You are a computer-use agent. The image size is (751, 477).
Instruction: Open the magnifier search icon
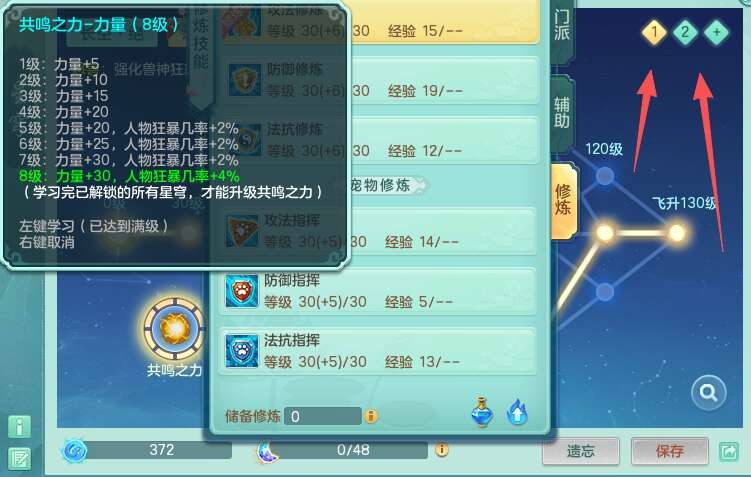pyautogui.click(x=708, y=393)
